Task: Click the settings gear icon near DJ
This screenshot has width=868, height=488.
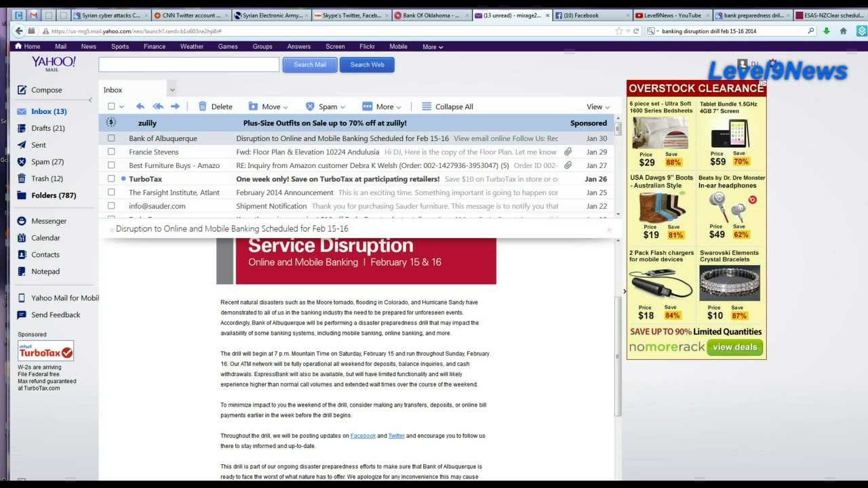Action: (772, 63)
